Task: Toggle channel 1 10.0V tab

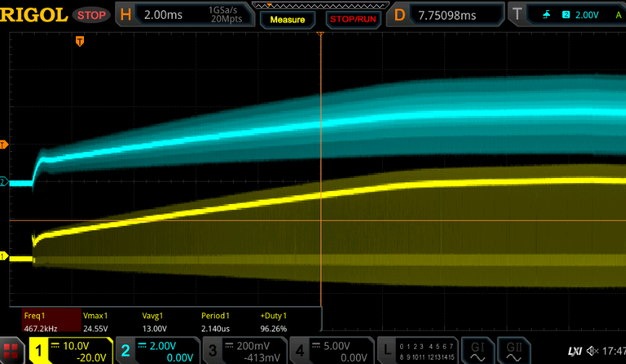Action: click(x=71, y=351)
